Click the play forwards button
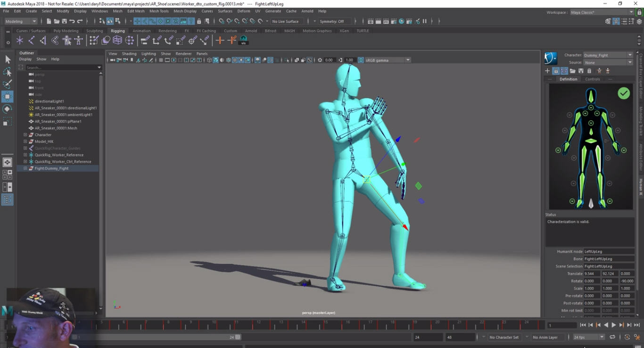This screenshot has width=644, height=348. pyautogui.click(x=613, y=325)
